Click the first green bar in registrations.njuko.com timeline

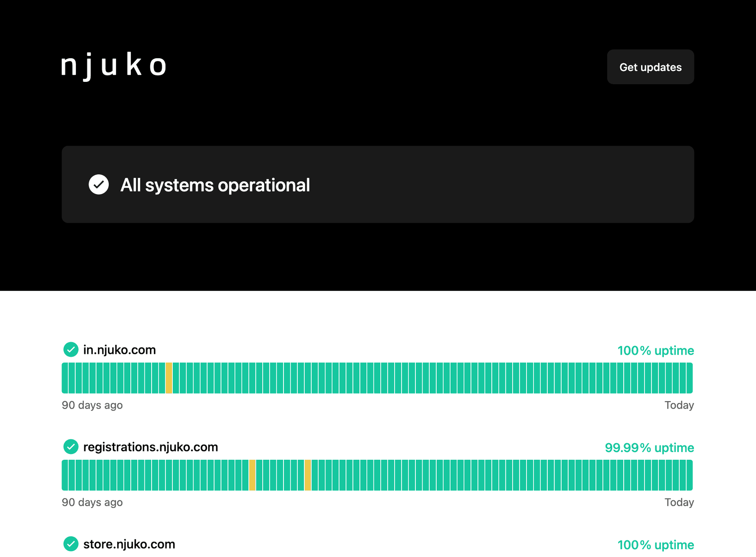(x=65, y=475)
